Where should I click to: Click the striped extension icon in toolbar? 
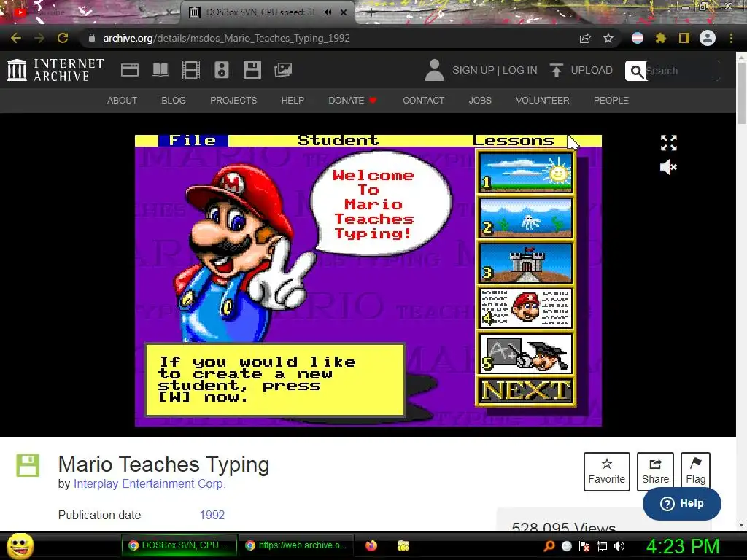[x=638, y=38]
